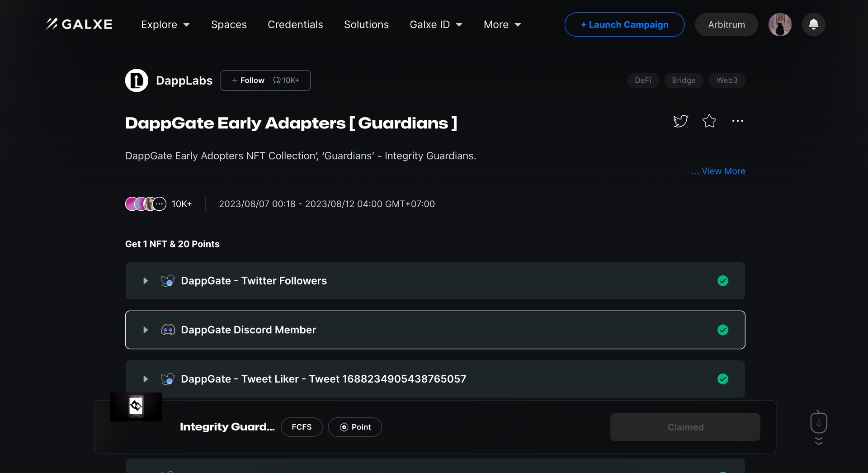Select the Web3 tag
Screen dimensions: 868x473
click(x=727, y=80)
